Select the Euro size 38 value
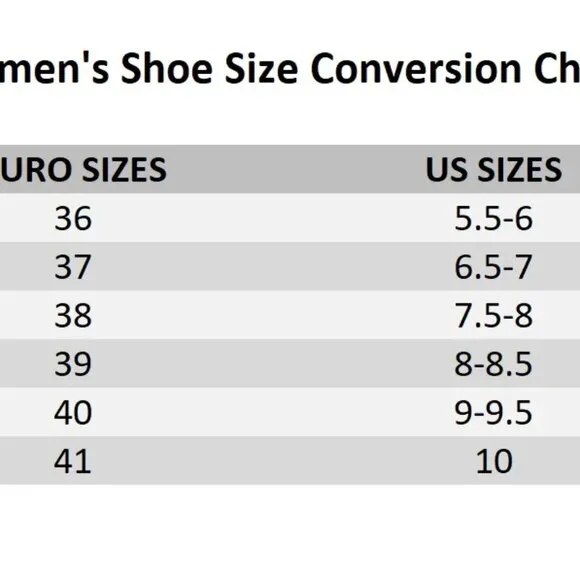This screenshot has width=580, height=580. point(73,315)
